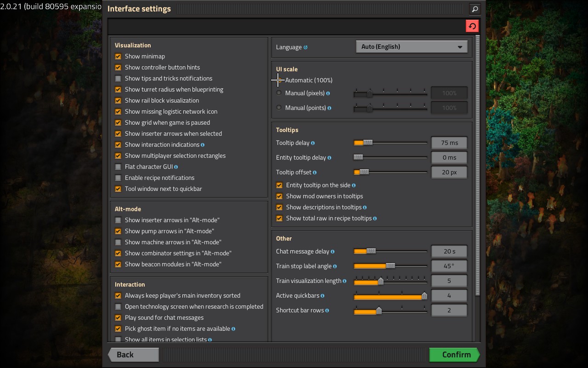
Task: Click the info icon beside Language
Action: tap(305, 47)
